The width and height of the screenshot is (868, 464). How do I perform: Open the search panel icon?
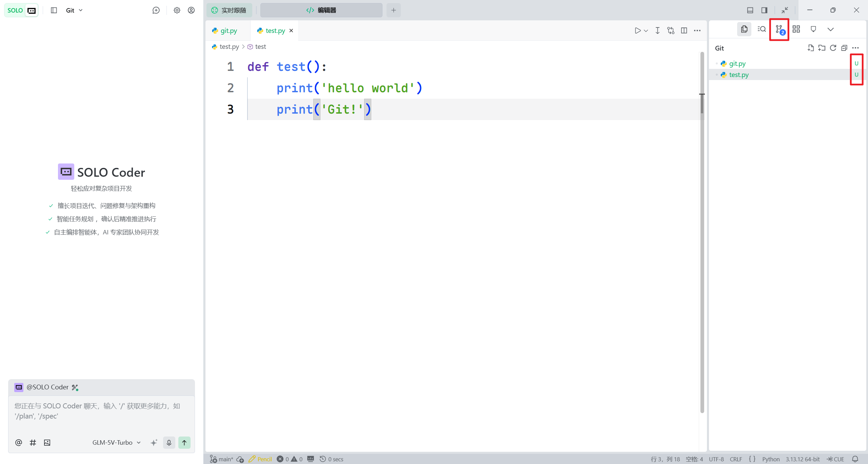(x=762, y=30)
